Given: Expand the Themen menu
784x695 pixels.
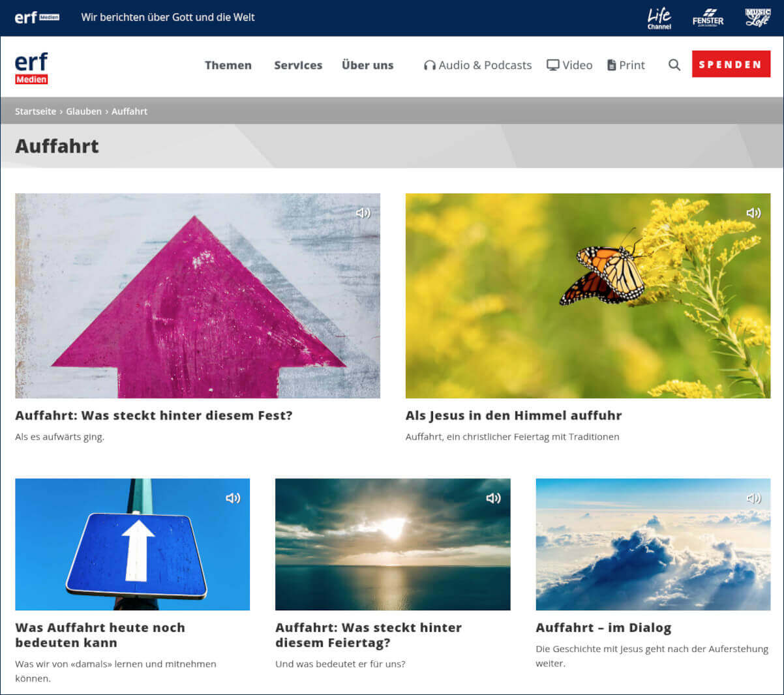Looking at the screenshot, I should click(x=228, y=65).
